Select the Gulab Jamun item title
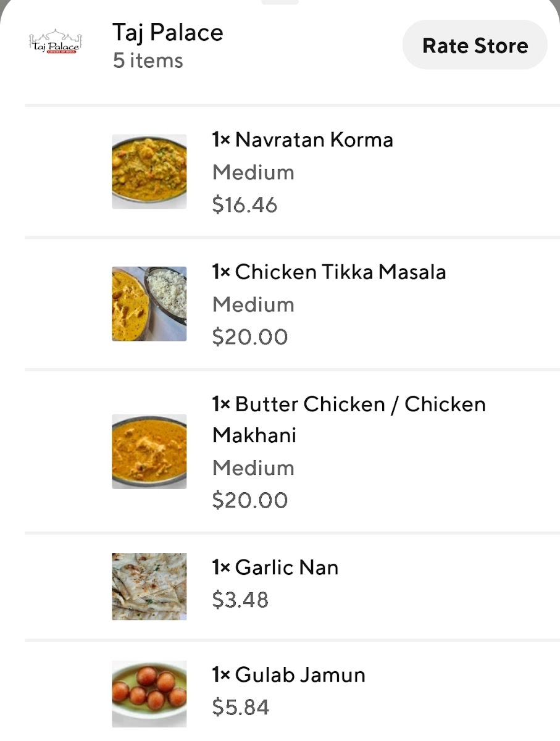This screenshot has width=560, height=741. click(x=288, y=674)
